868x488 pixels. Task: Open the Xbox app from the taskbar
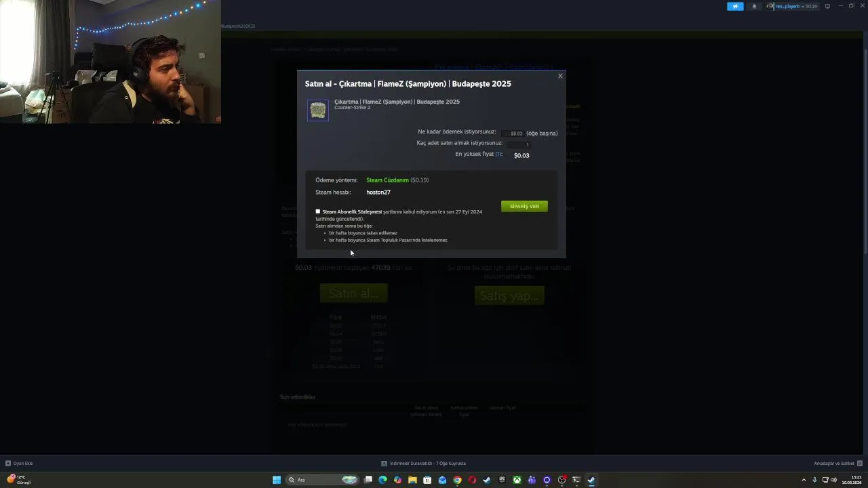click(517, 480)
